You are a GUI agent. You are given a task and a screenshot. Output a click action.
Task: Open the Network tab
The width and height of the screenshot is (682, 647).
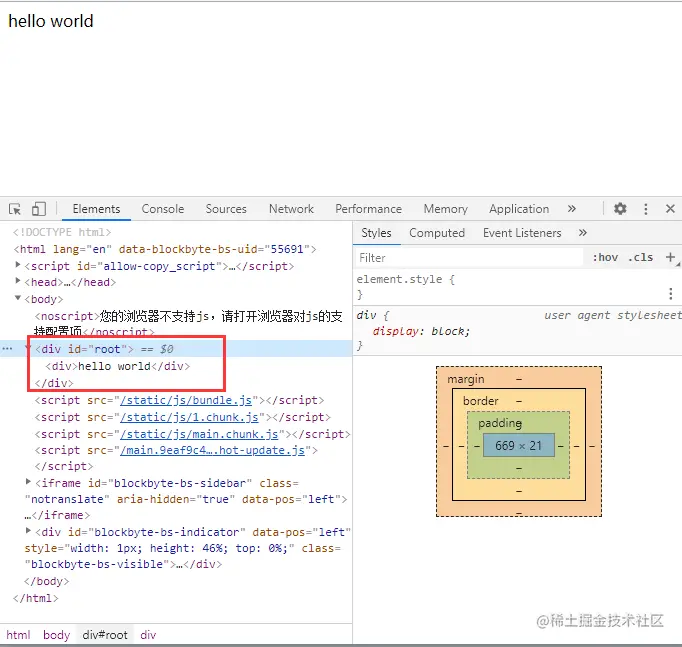point(291,209)
